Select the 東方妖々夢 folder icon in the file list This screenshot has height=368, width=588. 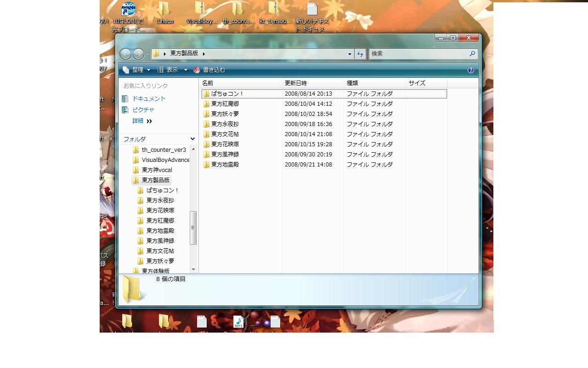click(206, 114)
